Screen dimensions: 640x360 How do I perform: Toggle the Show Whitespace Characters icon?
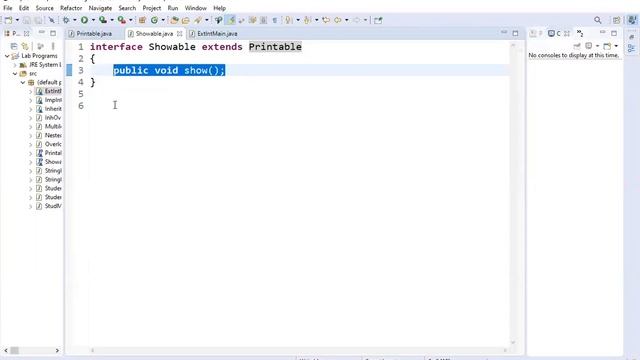point(275,20)
